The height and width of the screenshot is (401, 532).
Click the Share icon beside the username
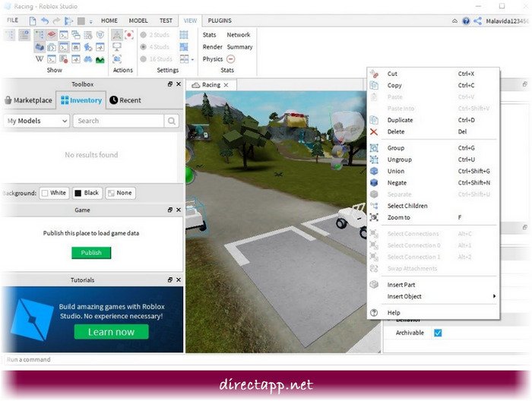[478, 21]
